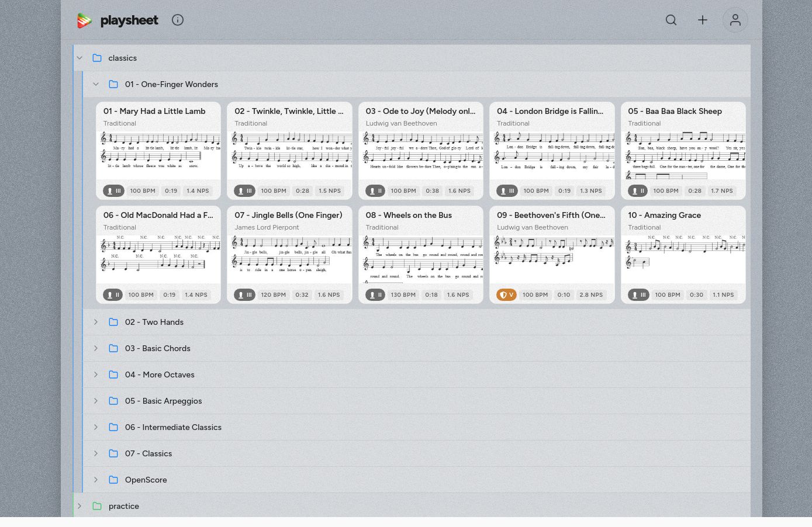Click the search magnifier icon
The width and height of the screenshot is (812, 527).
671,20
